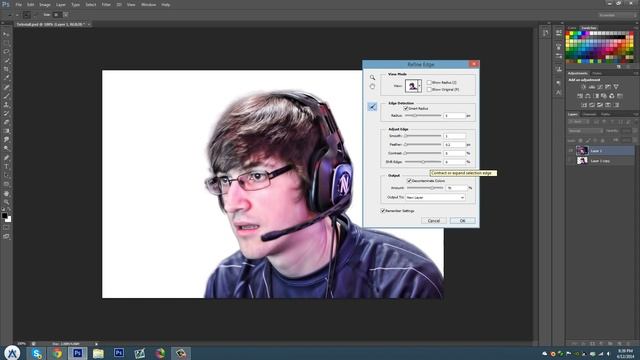This screenshot has height=360, width=640.
Task: Click the Smooth value input field
Action: [x=454, y=136]
